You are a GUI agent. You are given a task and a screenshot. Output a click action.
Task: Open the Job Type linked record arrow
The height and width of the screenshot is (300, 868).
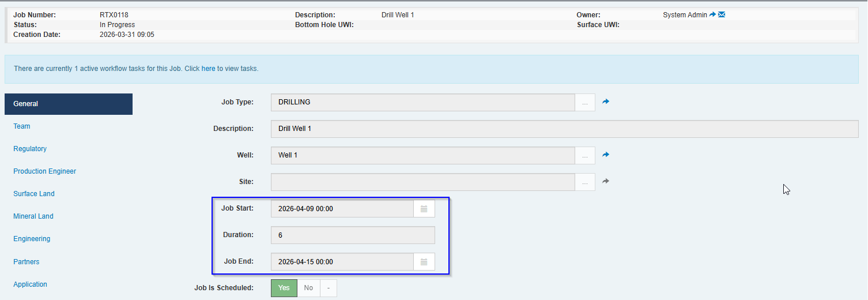tap(606, 102)
